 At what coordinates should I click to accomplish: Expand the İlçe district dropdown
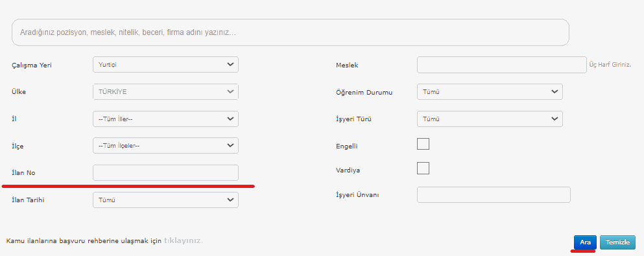click(165, 146)
